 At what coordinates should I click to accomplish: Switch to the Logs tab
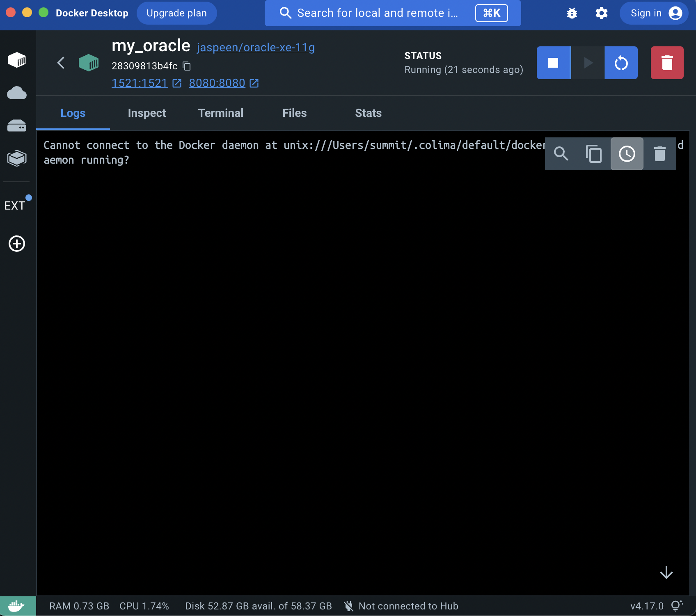tap(73, 113)
